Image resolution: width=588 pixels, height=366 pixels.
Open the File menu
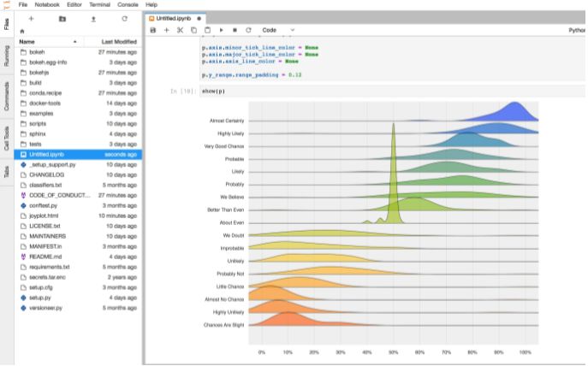[x=23, y=5]
